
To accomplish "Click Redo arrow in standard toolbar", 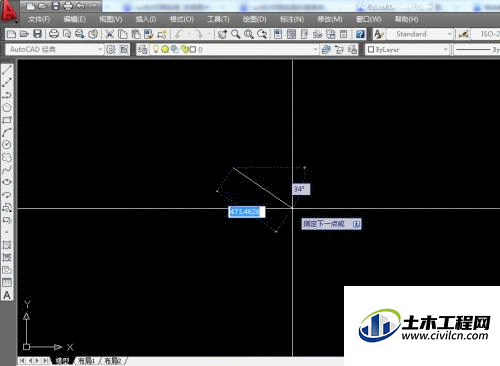I will (199, 34).
